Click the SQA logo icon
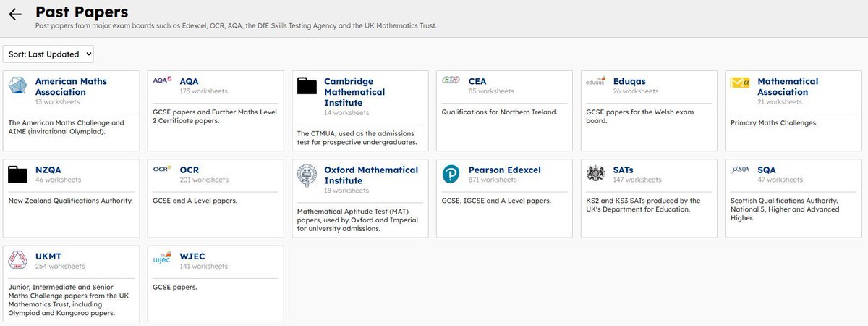The height and width of the screenshot is (326, 868). [741, 169]
